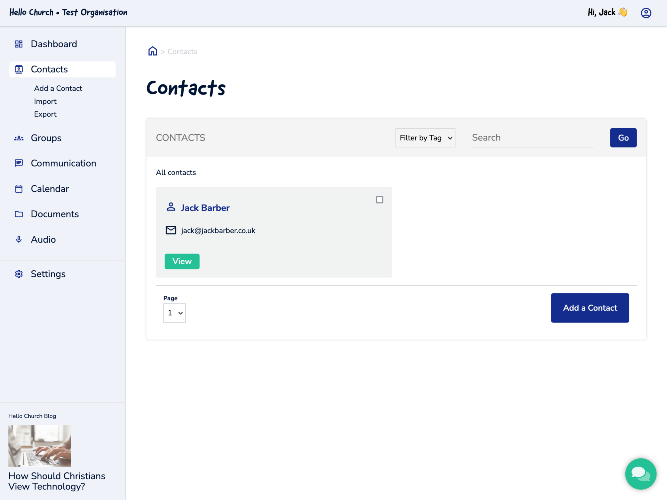Click the Dashboard grid icon
This screenshot has width=667, height=500.
[x=19, y=44]
